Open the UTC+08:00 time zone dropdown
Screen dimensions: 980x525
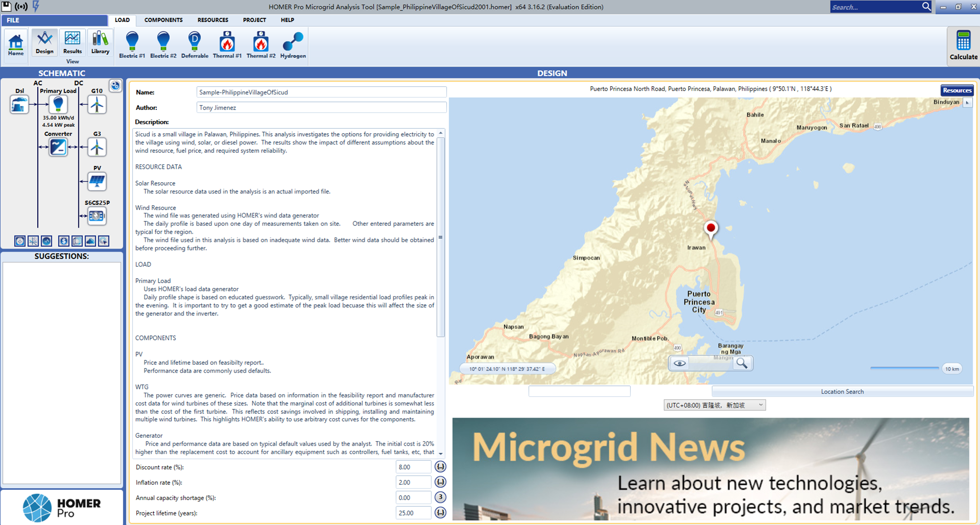[x=715, y=405]
